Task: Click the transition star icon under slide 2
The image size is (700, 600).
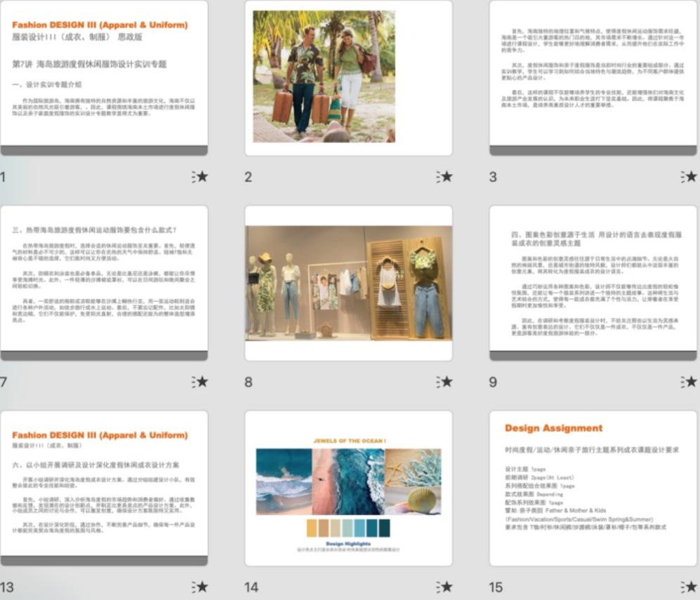Action: (x=444, y=177)
